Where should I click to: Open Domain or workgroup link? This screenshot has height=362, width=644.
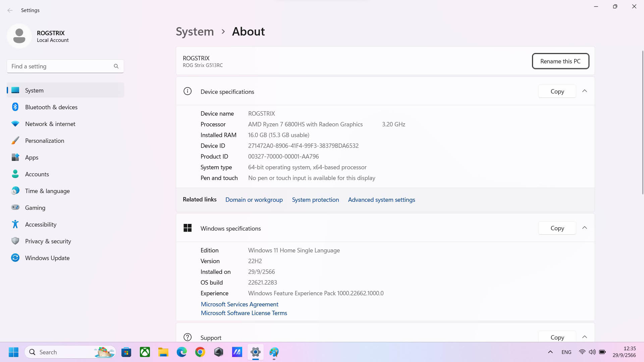[254, 200]
